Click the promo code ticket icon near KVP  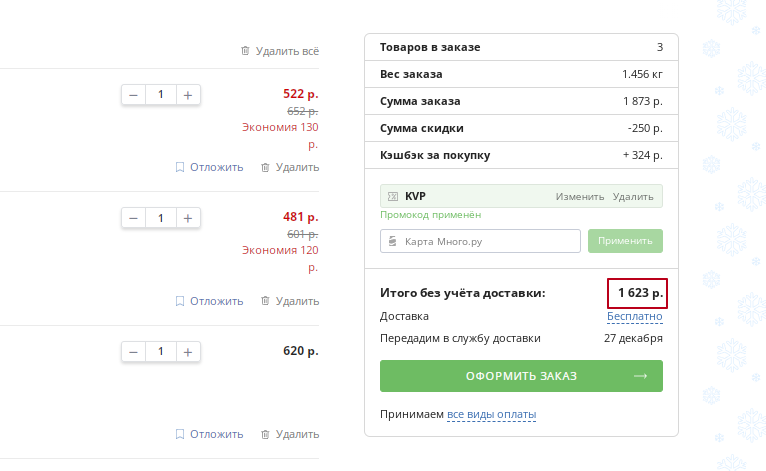click(393, 196)
